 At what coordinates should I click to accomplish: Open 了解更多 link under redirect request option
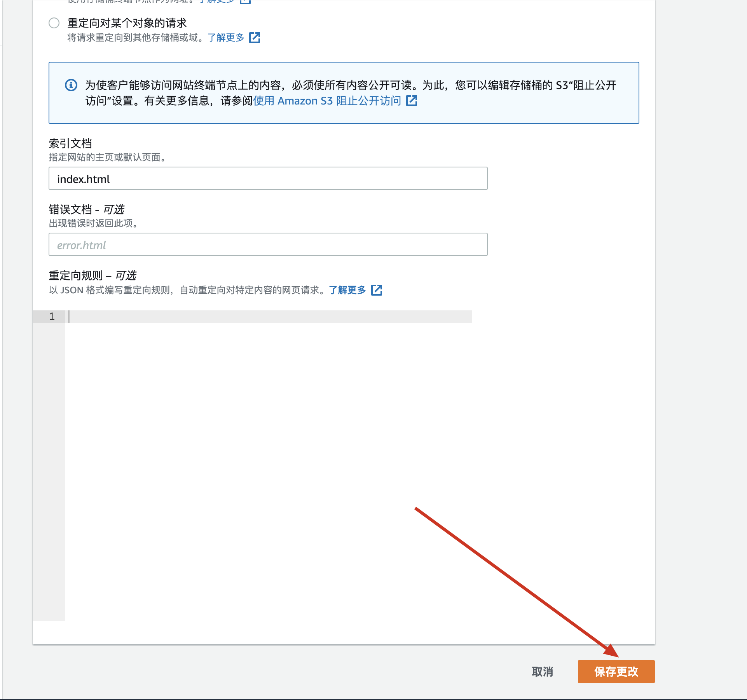(x=226, y=38)
